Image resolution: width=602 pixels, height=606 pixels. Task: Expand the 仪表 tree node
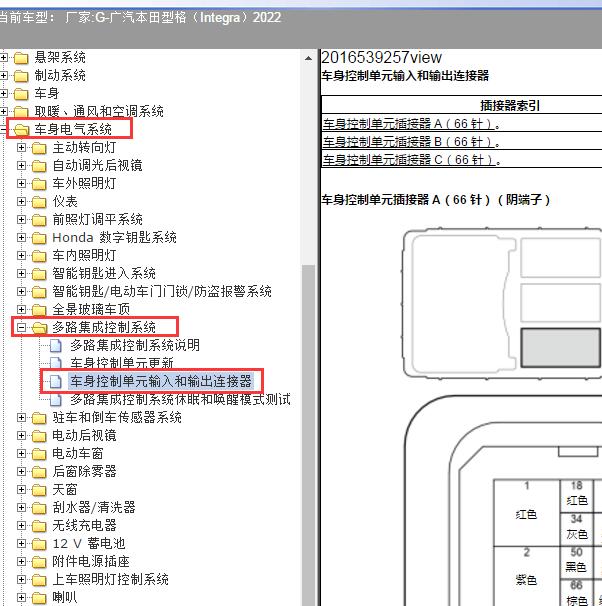tap(21, 201)
